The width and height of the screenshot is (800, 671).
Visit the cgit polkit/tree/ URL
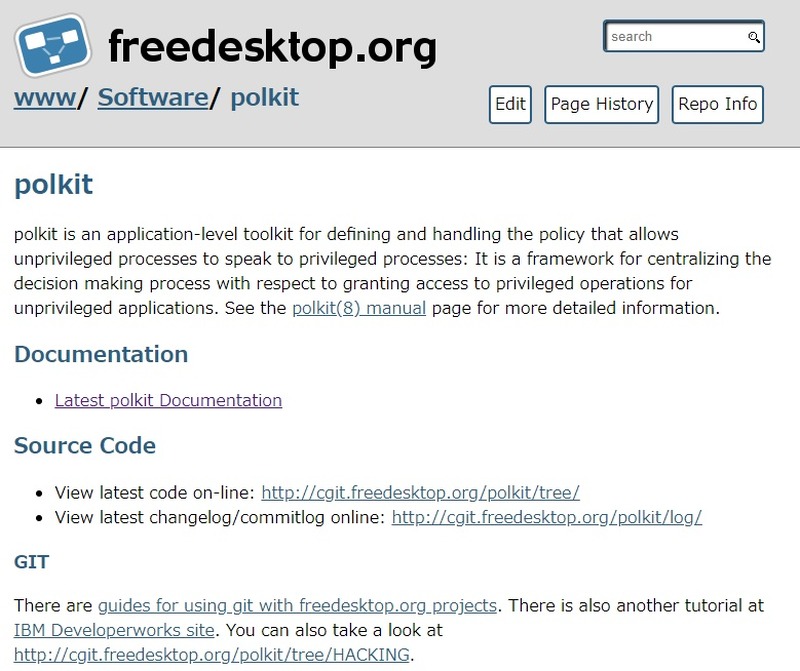(420, 492)
